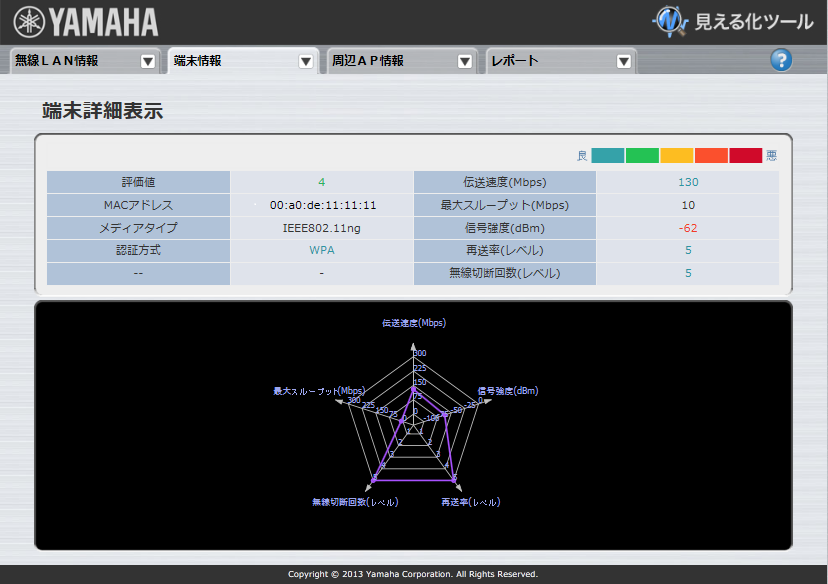This screenshot has height=584, width=828.
Task: Click the blue help question mark icon
Action: click(x=781, y=60)
